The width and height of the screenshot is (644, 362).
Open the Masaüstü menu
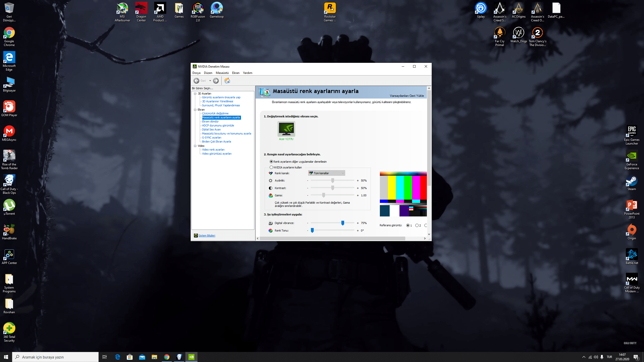[x=222, y=73]
